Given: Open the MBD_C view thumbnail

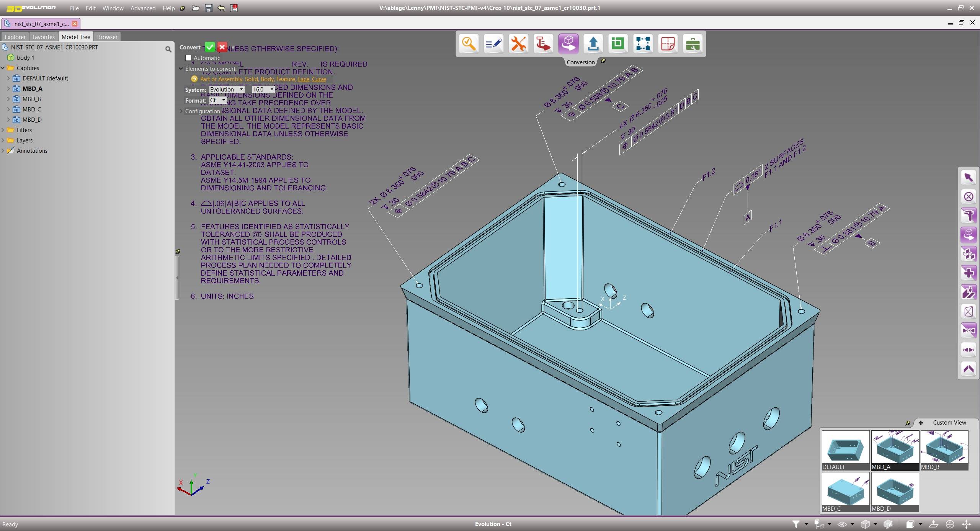Looking at the screenshot, I should 845,492.
